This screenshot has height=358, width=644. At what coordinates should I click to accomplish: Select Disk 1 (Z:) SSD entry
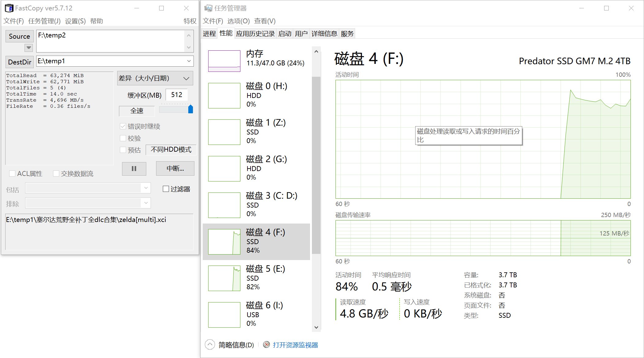(x=256, y=132)
